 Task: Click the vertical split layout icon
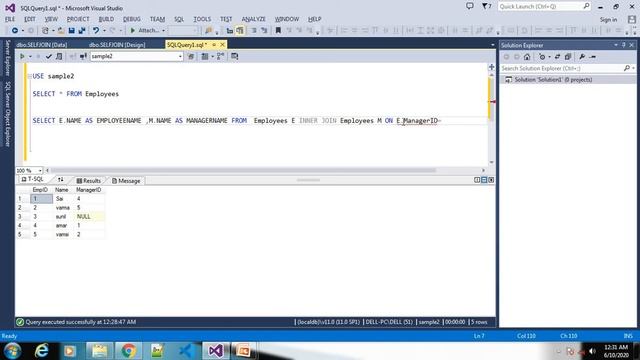click(477, 180)
